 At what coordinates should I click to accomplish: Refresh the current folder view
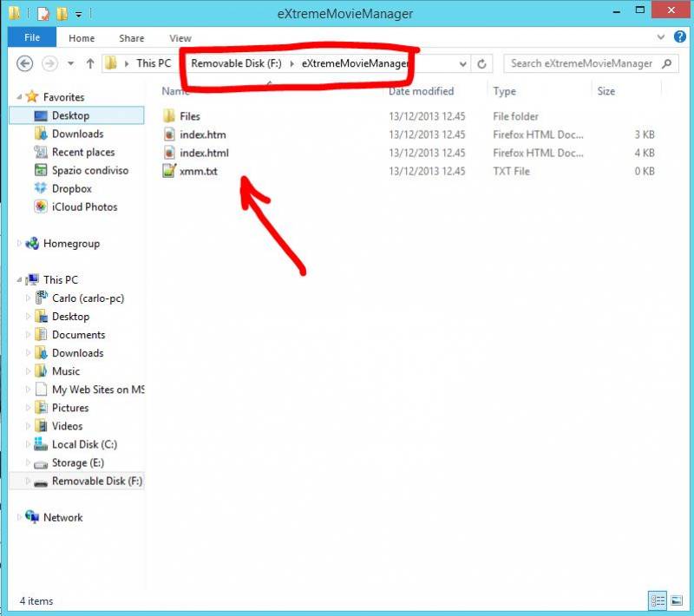click(482, 64)
